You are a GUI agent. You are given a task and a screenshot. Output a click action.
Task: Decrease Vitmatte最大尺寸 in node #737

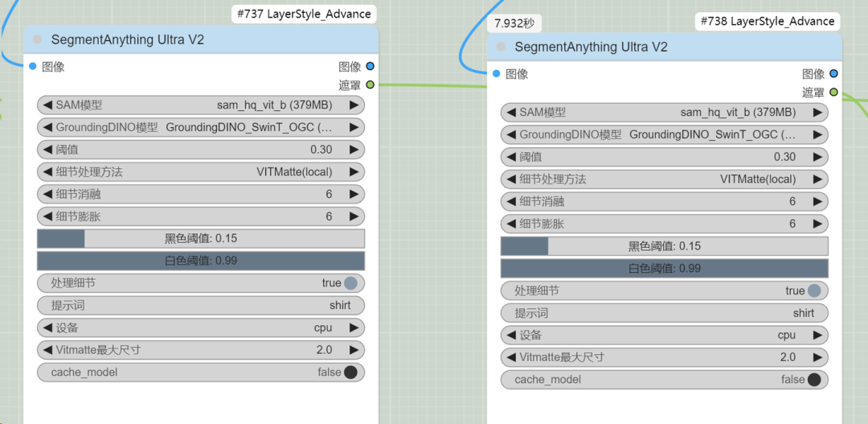coord(47,350)
